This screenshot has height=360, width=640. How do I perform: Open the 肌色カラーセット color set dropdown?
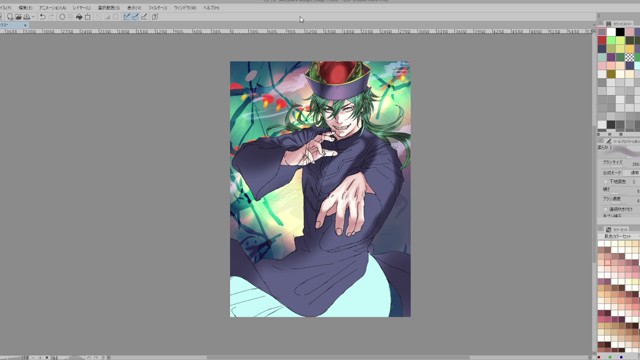coord(619,236)
